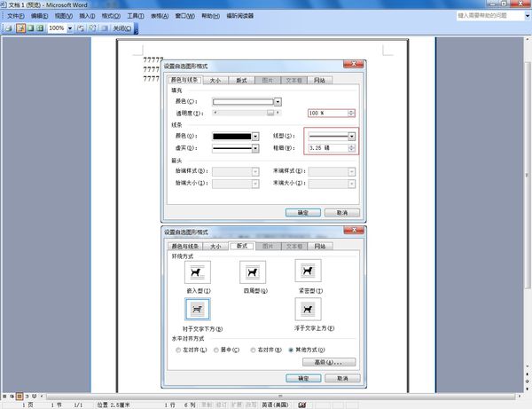Expand the 100% zoom dropdown arrow

(x=70, y=28)
